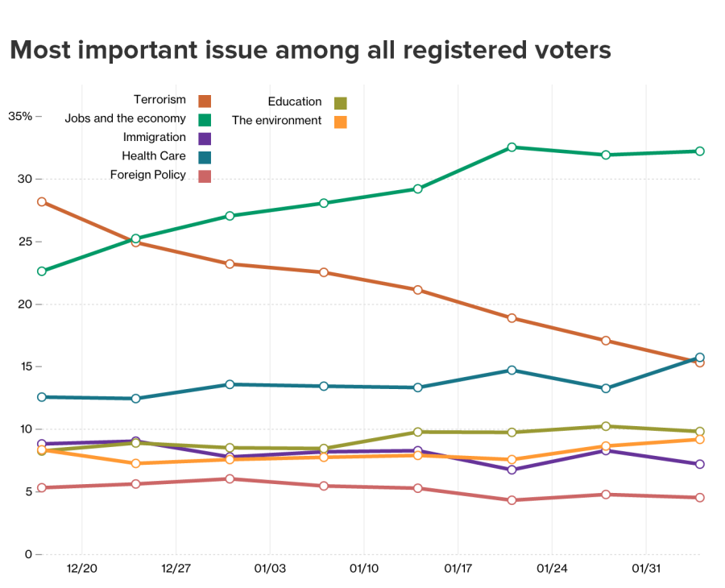Click the Foreign Policy legend swatch
The width and height of the screenshot is (725, 588).
[x=205, y=176]
